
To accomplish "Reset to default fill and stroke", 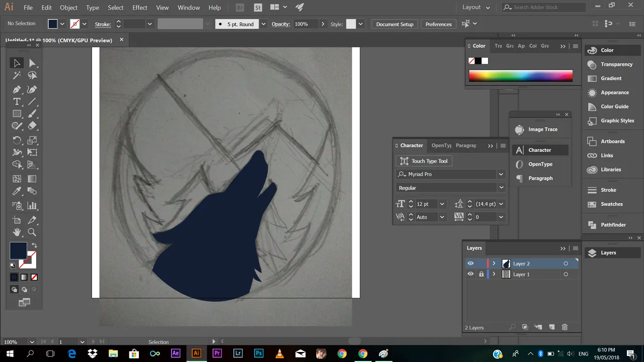I will [13, 265].
